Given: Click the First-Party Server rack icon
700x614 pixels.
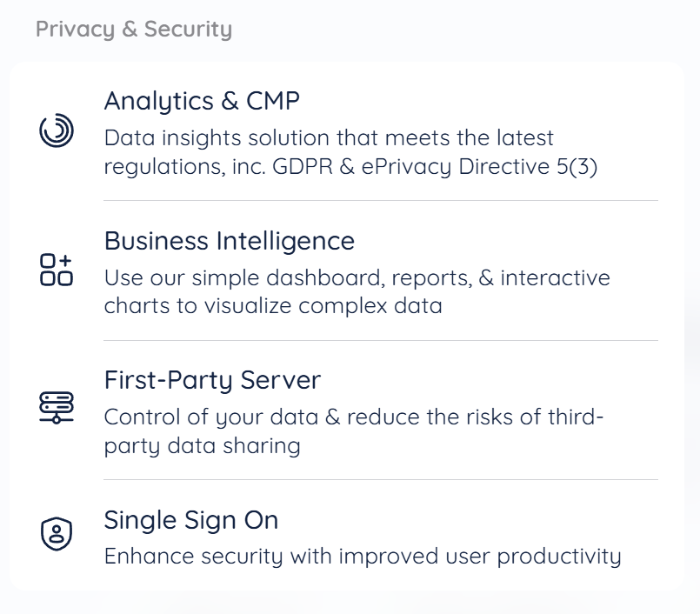Looking at the screenshot, I should pos(57,407).
